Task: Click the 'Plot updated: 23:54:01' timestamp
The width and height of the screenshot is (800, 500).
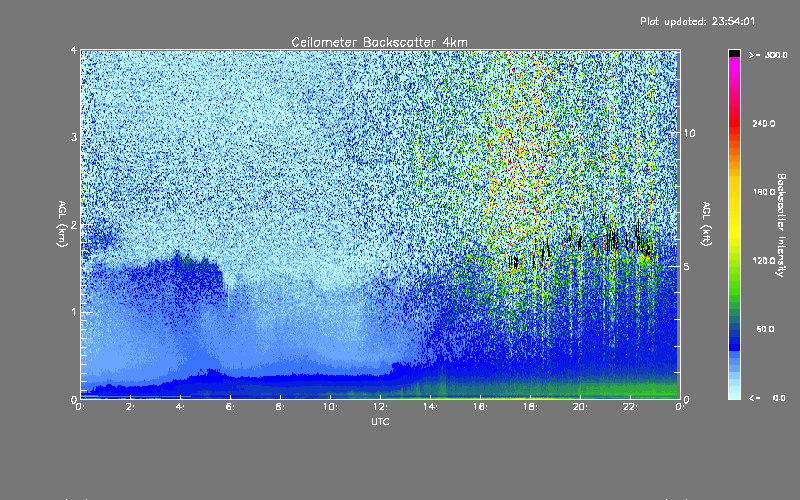Action: 697,21
